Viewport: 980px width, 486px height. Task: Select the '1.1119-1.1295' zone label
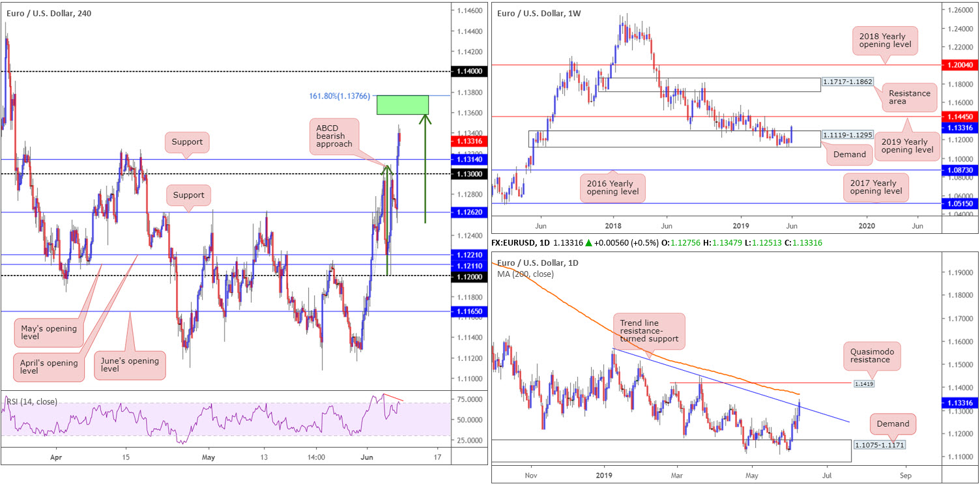point(848,135)
